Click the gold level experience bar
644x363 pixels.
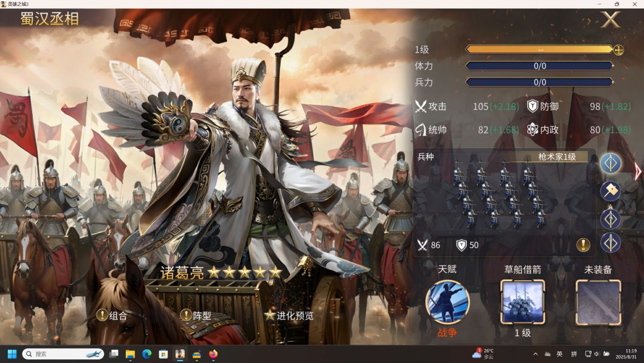(x=540, y=50)
